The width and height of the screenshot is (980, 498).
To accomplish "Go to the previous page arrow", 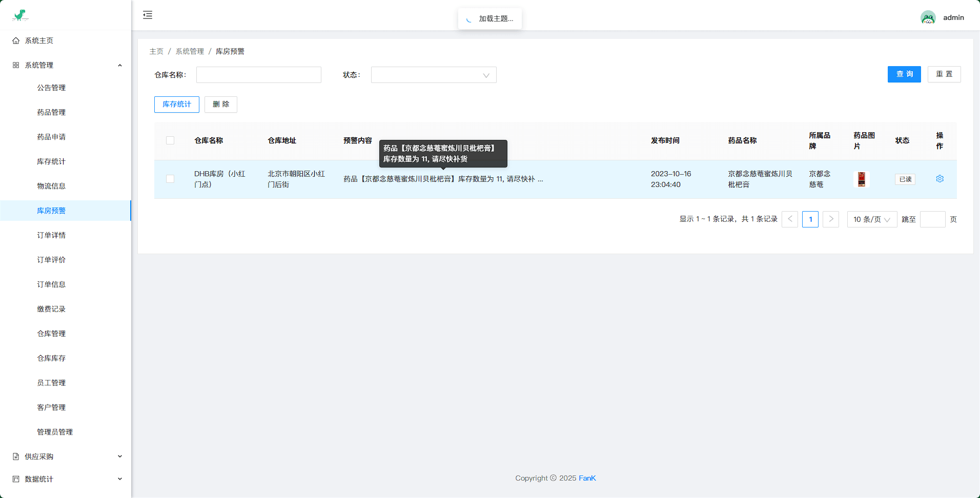I will coord(790,219).
